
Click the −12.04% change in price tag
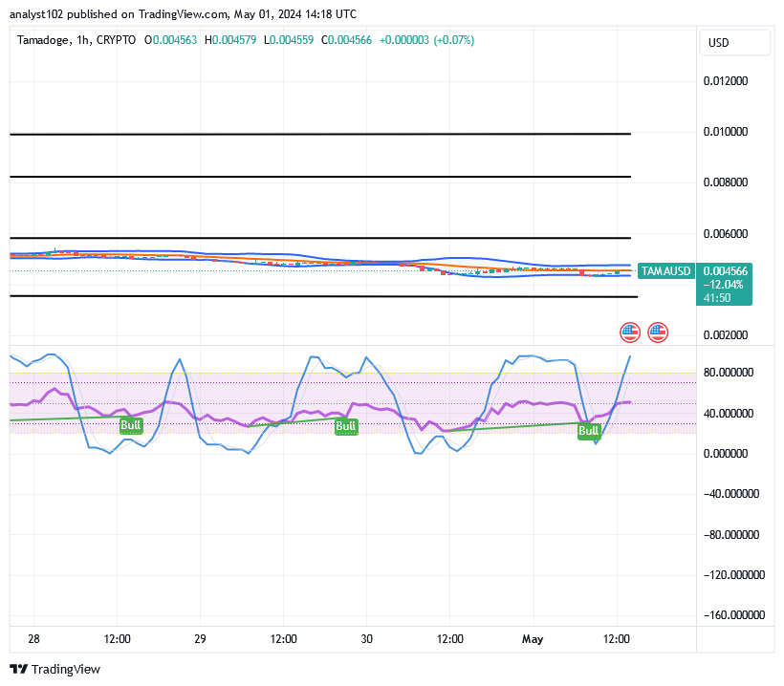pos(723,285)
